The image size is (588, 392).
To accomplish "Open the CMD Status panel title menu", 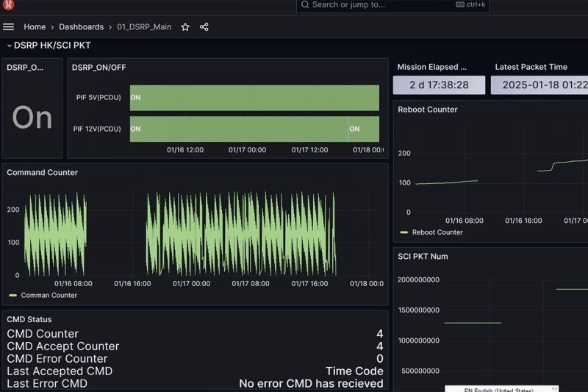I will click(29, 320).
